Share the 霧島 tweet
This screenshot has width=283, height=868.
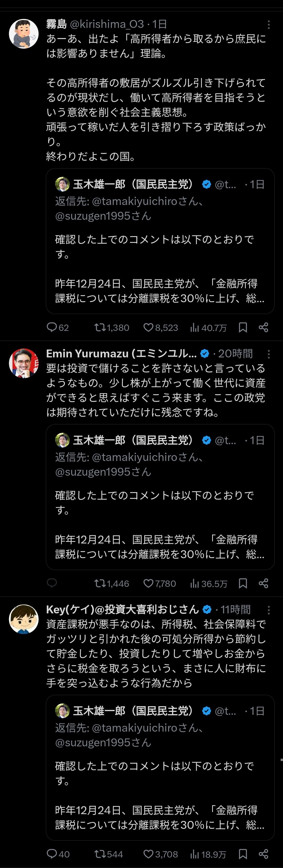[x=263, y=327]
